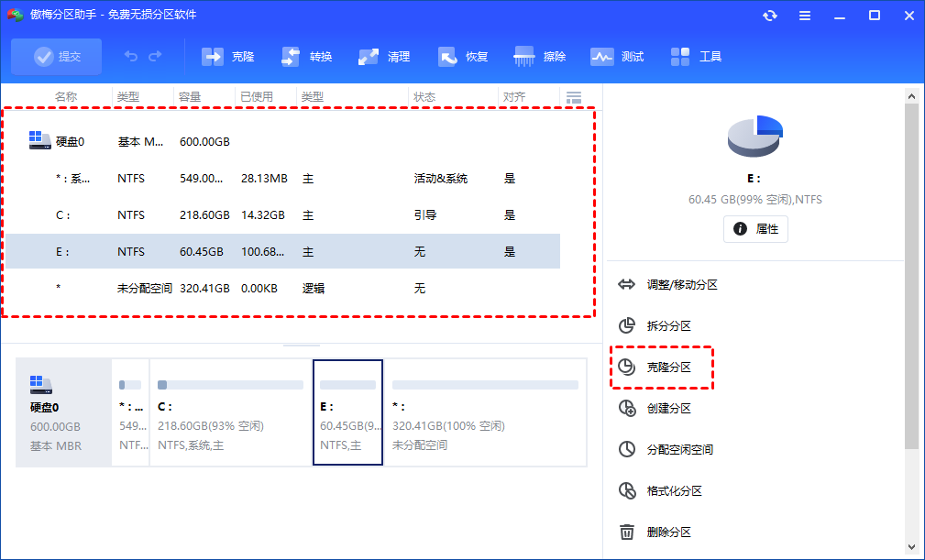Click the pie chart showing drive E usage
Viewport: 925px width, 560px height.
754,135
